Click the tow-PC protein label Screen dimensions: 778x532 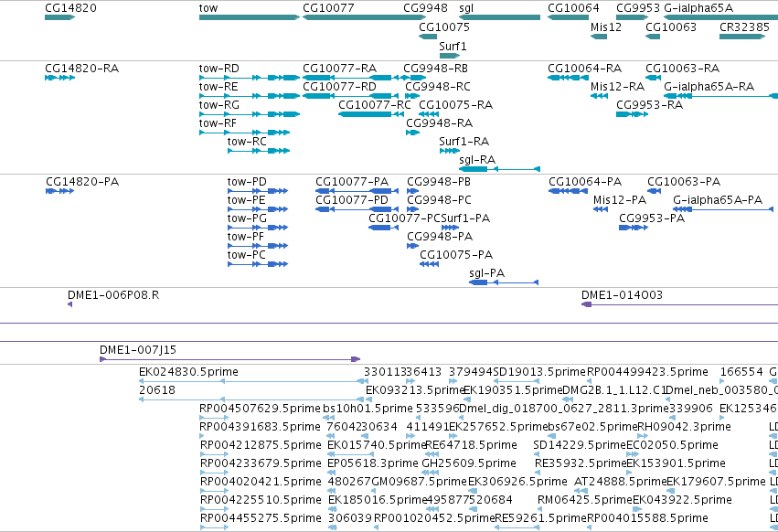tap(247, 255)
